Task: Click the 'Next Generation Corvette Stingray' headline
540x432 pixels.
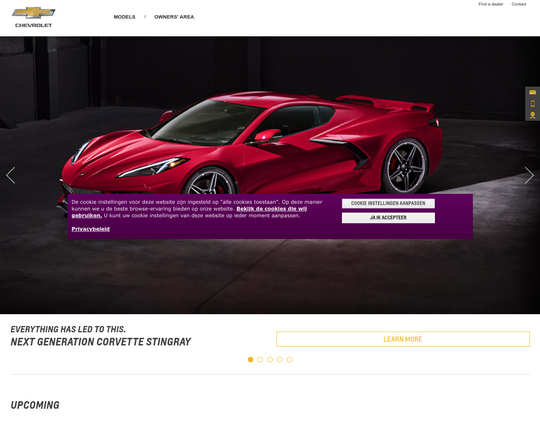Action: point(101,342)
